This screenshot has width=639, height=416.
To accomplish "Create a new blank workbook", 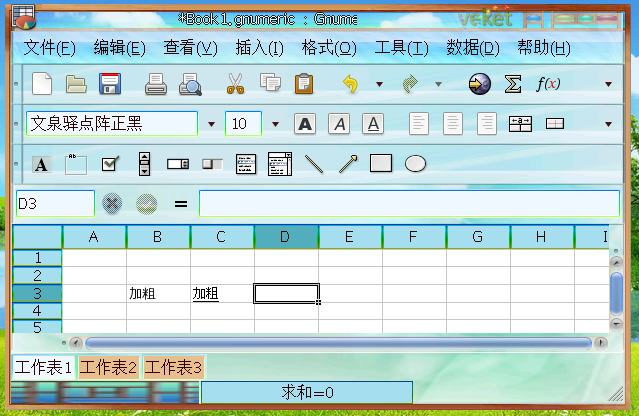I will [x=42, y=84].
